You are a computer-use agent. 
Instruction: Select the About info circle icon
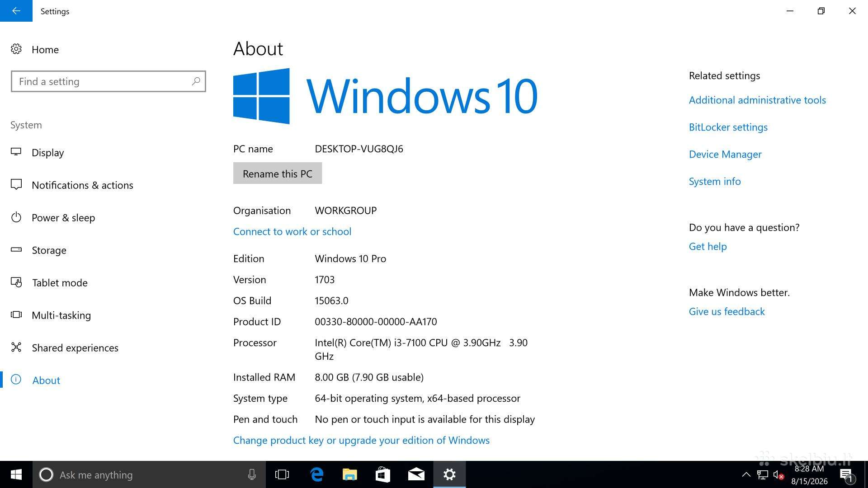click(x=16, y=380)
